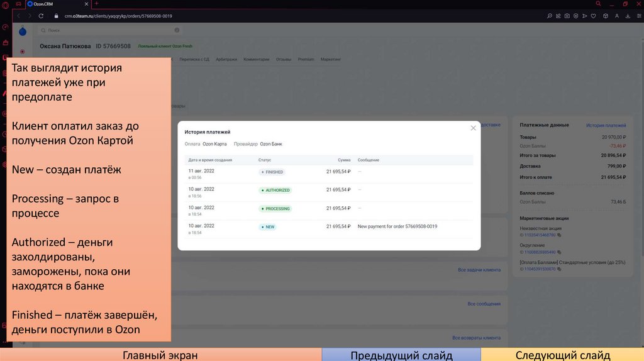This screenshot has height=361, width=644.
Task: Click the red record icon in CRM sidebar
Action: (x=23, y=52)
